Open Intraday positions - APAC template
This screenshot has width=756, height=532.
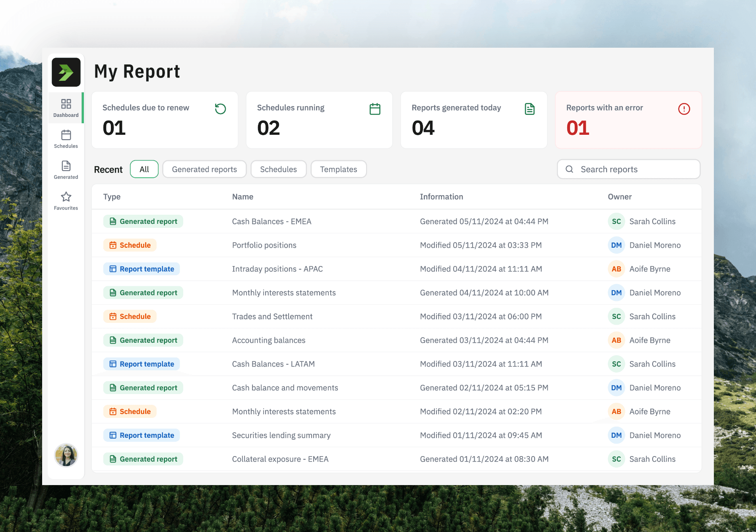(x=277, y=269)
